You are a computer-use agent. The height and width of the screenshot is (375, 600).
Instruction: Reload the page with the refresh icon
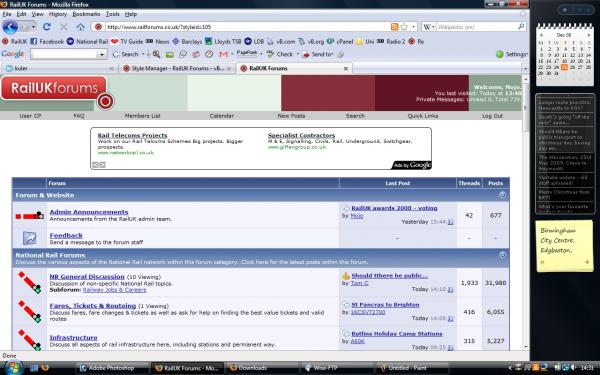[x=47, y=27]
